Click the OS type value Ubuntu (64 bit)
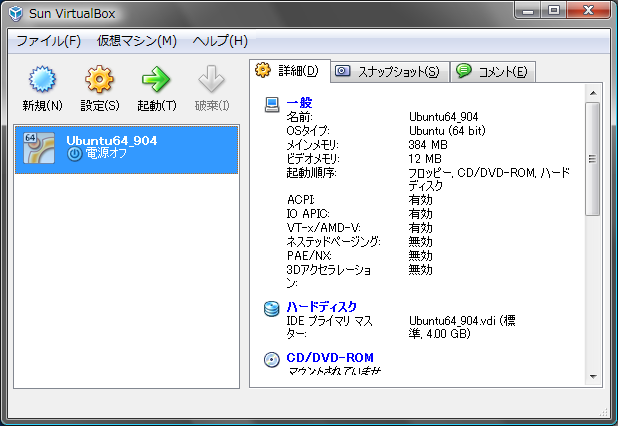 [x=447, y=131]
